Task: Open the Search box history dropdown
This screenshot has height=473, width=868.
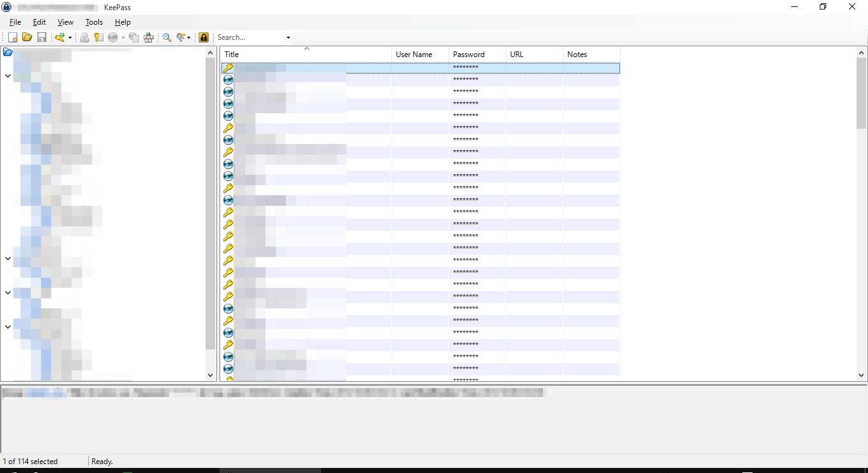Action: (288, 37)
